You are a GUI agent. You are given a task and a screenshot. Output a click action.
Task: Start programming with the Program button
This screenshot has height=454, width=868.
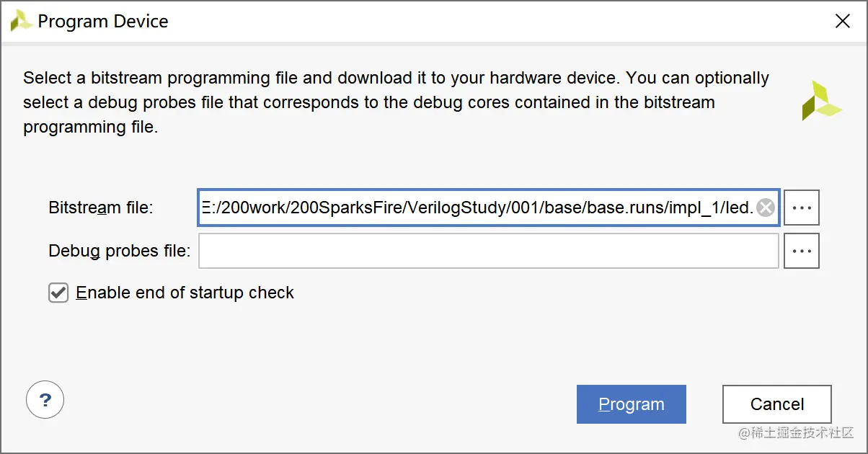pyautogui.click(x=632, y=404)
